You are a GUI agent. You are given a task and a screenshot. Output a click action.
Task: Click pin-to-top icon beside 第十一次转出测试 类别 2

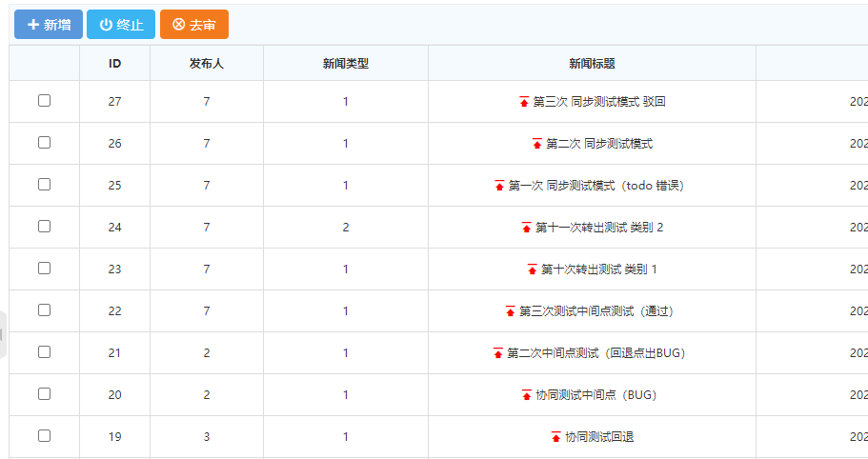527,228
